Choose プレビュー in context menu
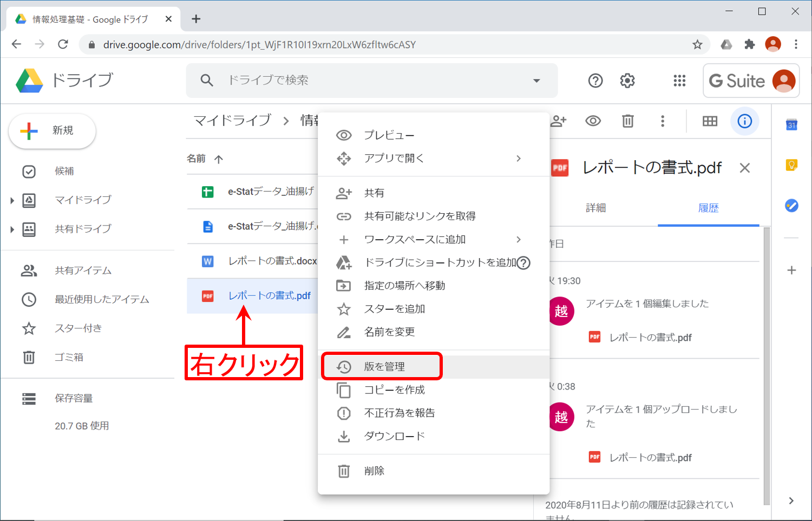This screenshot has height=521, width=812. click(x=434, y=135)
